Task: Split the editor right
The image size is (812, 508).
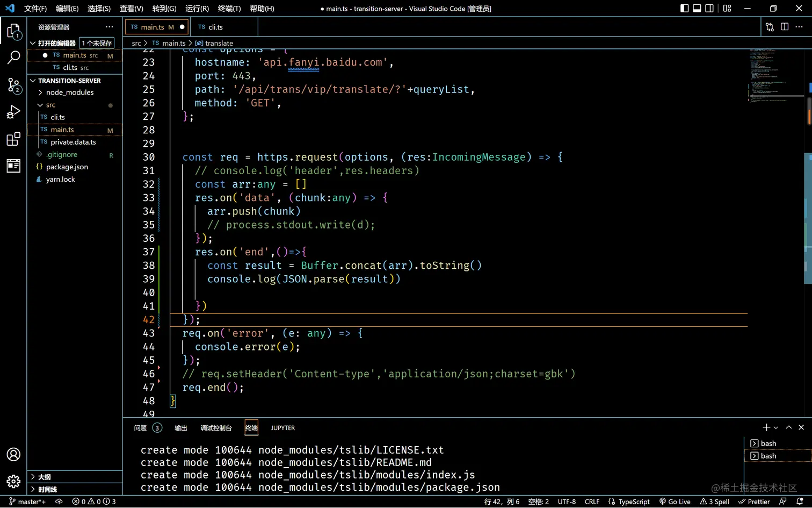Action: (785, 27)
